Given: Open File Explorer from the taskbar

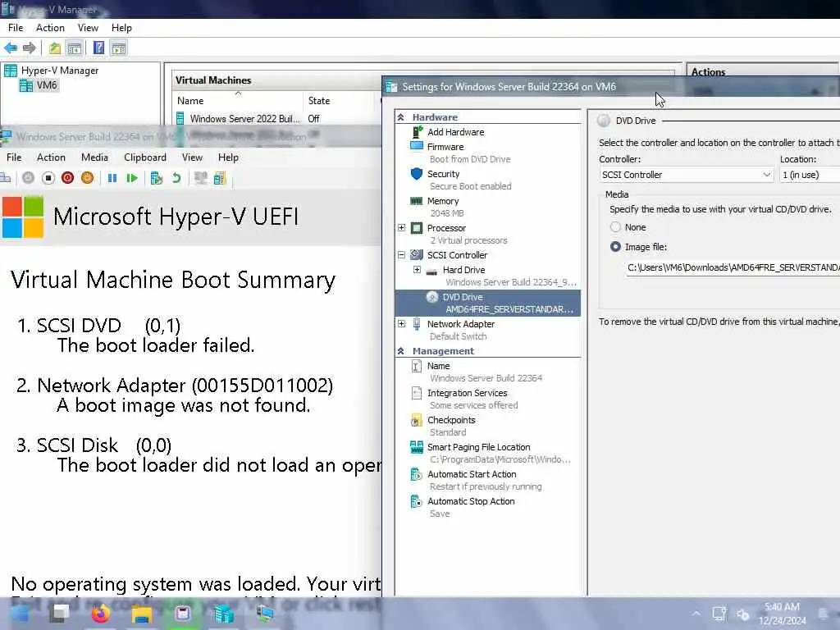Looking at the screenshot, I should 141,614.
